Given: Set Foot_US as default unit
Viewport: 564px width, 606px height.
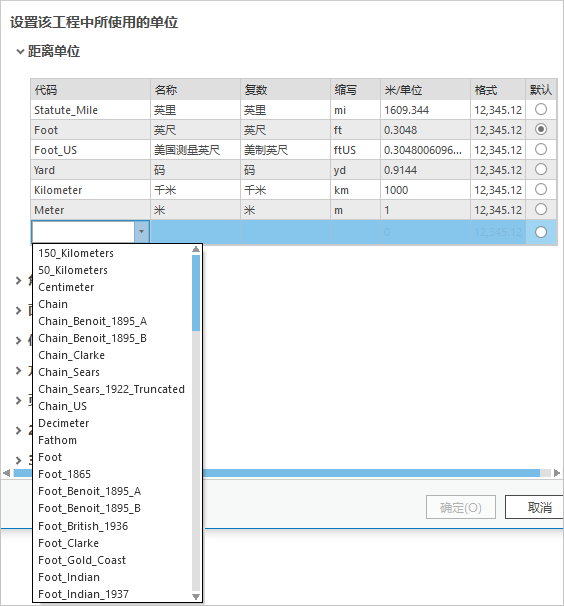Looking at the screenshot, I should coord(541,149).
